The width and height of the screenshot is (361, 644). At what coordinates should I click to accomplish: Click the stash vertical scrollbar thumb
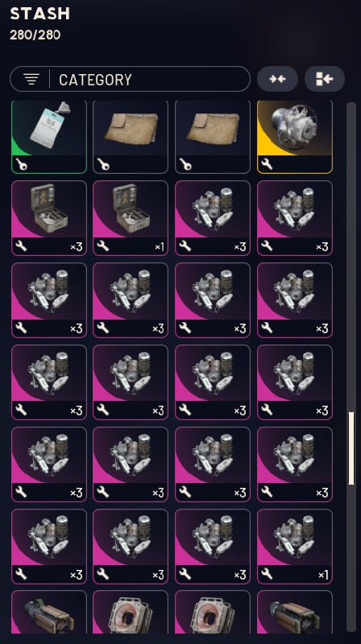click(351, 448)
